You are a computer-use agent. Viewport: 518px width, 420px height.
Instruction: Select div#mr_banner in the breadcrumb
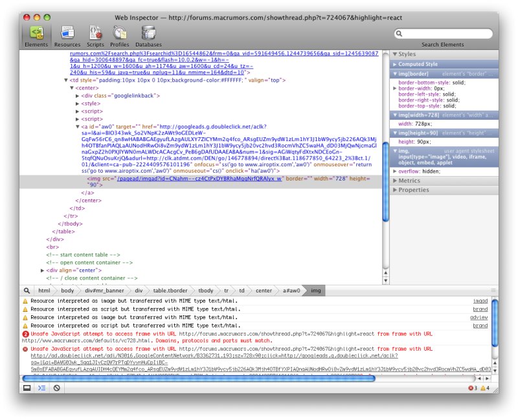point(104,291)
